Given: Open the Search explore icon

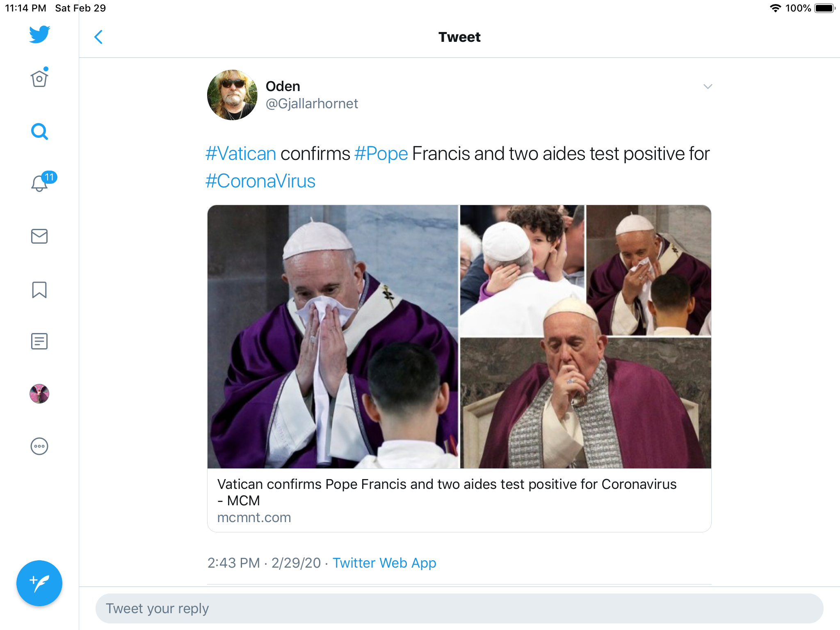Looking at the screenshot, I should (39, 132).
